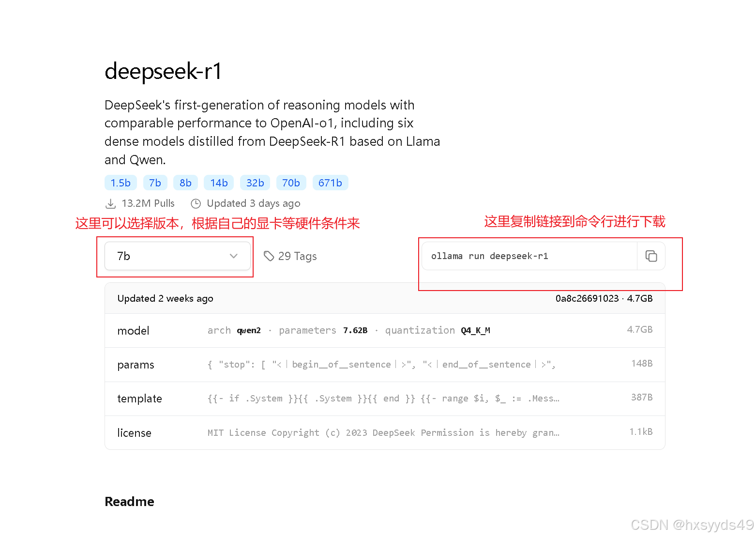This screenshot has height=538, width=756.
Task: Click the ollama run deepseek-r1 command field
Action: pos(529,256)
